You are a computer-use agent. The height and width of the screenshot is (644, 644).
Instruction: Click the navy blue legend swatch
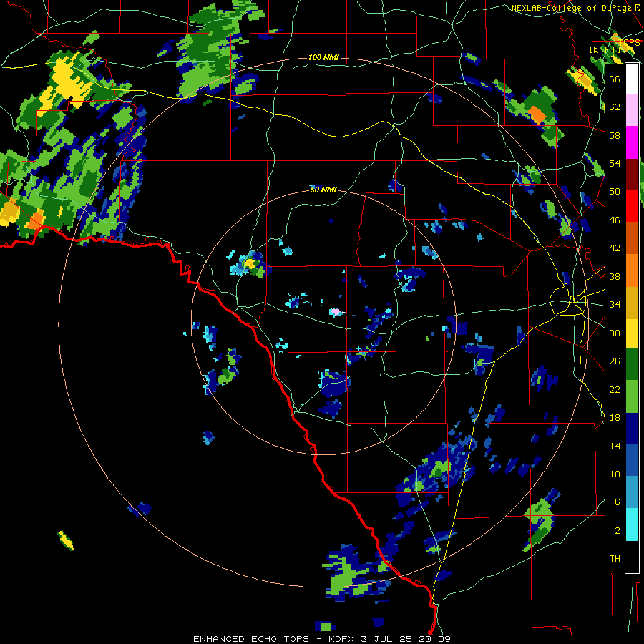point(632,429)
